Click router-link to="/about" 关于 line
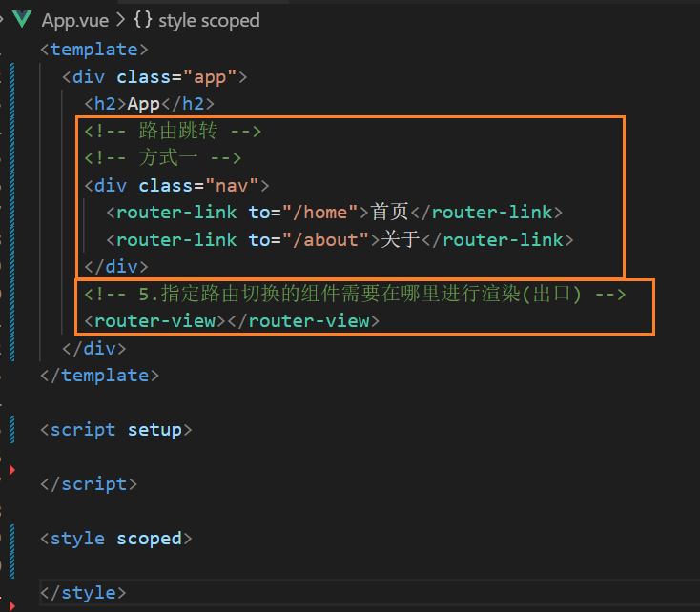Viewport: 700px width, 612px height. coord(340,239)
